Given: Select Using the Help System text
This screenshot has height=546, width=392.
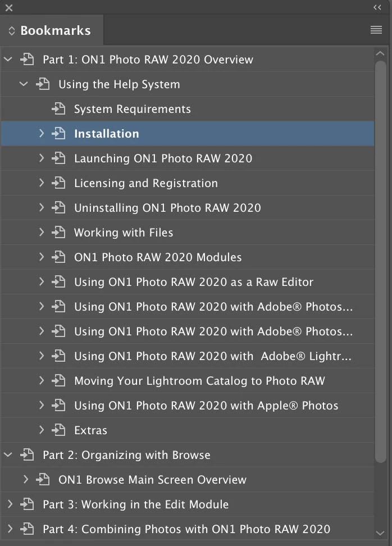Looking at the screenshot, I should (119, 84).
